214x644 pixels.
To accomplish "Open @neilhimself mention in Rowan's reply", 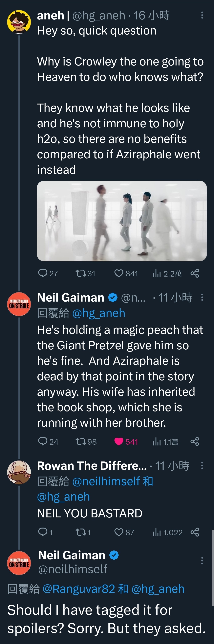I will (106, 481).
